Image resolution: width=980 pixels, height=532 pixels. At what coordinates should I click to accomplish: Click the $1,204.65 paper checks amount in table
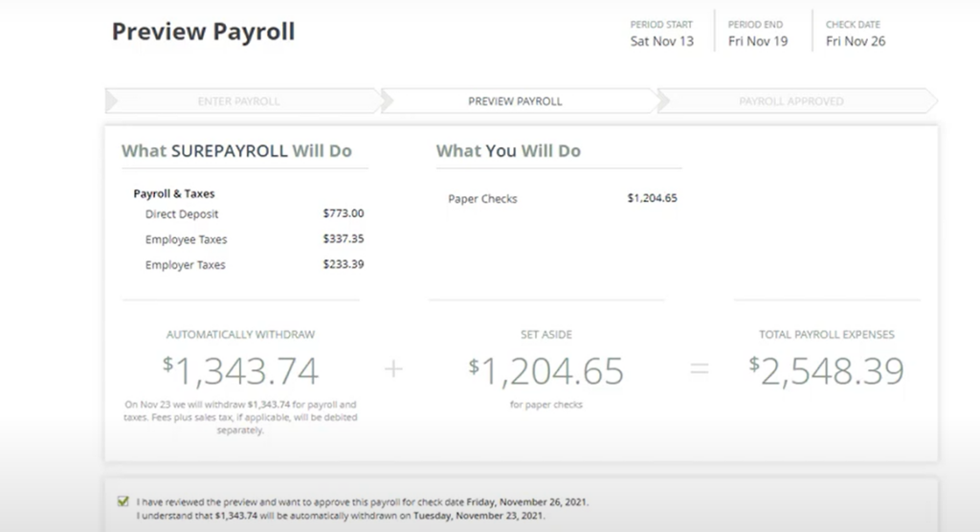[x=652, y=198]
